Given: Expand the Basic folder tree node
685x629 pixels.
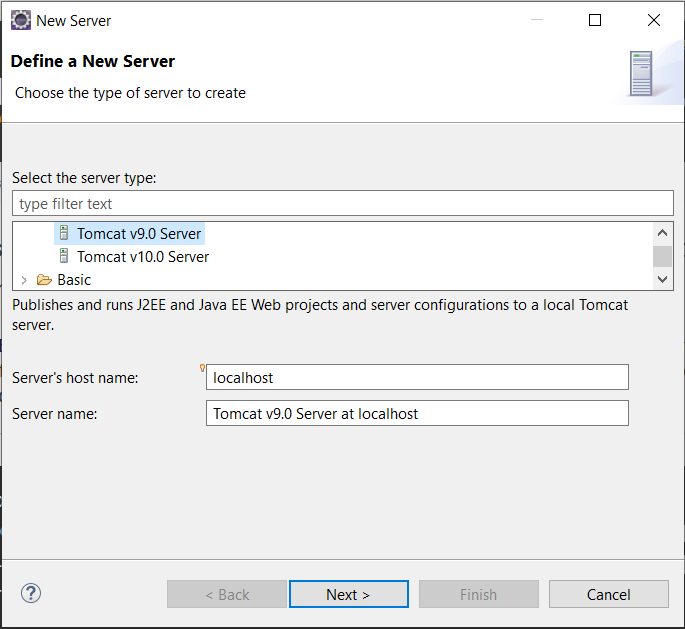Looking at the screenshot, I should pyautogui.click(x=24, y=280).
